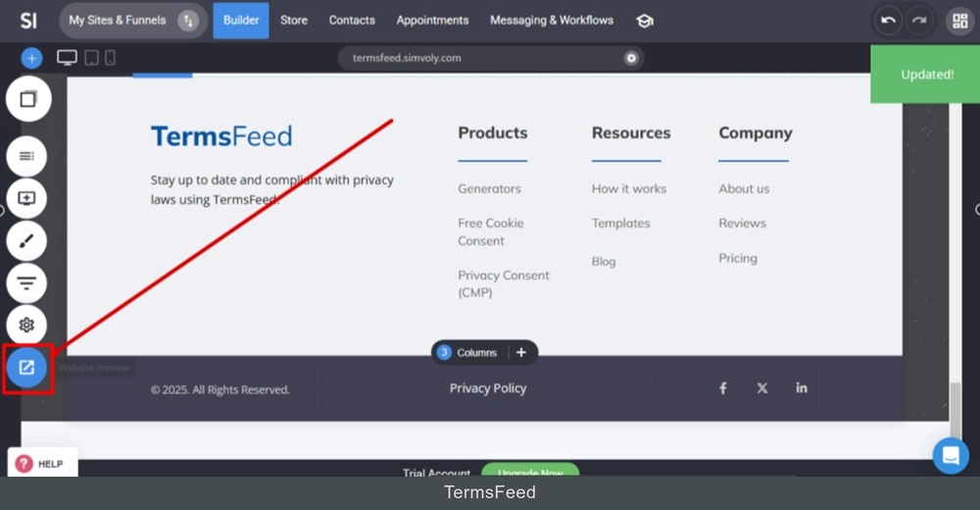
Task: Click the Free Cookie Consent link
Action: (x=491, y=231)
